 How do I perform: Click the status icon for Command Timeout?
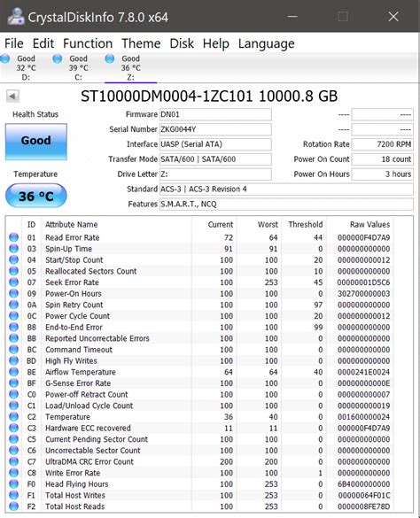13,350
